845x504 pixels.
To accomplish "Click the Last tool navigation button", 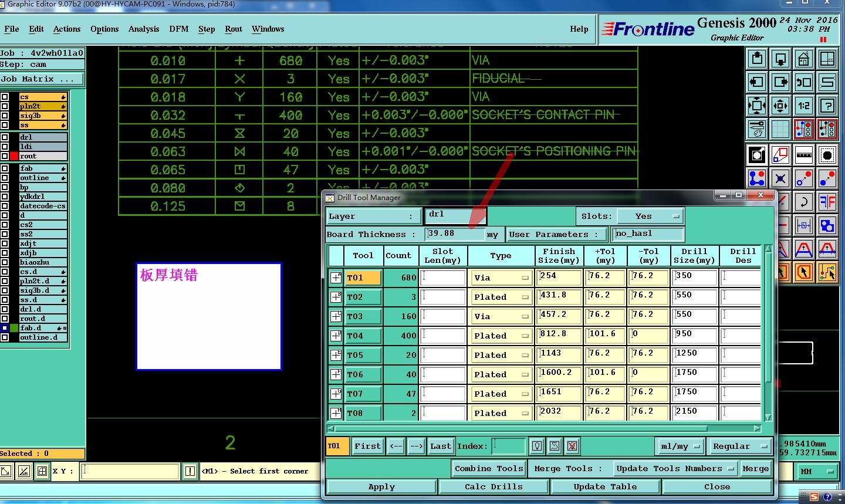I will [x=440, y=446].
